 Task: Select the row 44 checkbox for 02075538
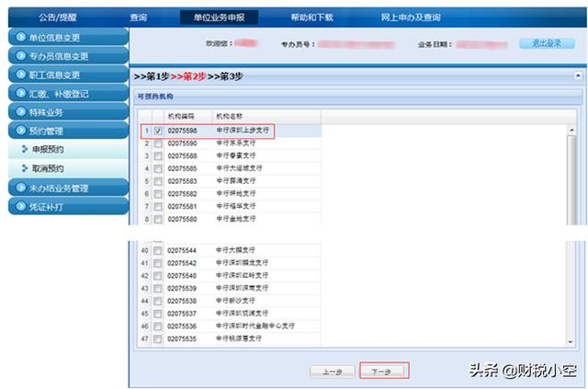[x=157, y=301]
